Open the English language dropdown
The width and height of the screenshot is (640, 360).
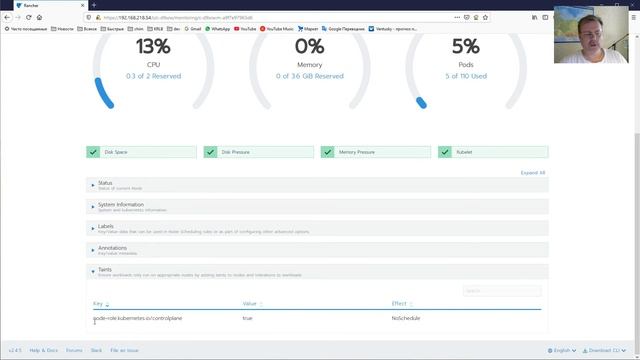[562, 350]
